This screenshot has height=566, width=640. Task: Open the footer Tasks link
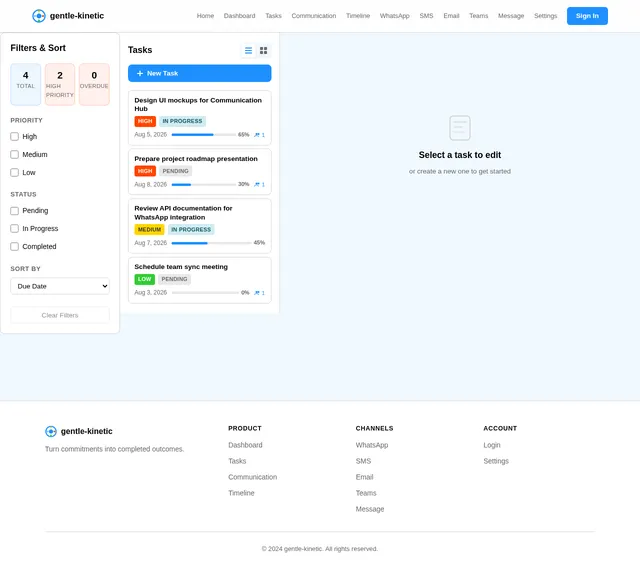[237, 461]
